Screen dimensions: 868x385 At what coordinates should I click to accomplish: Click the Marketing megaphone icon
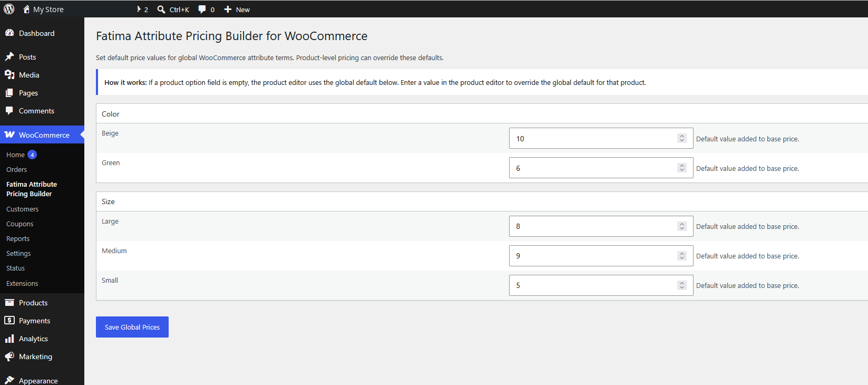9,357
